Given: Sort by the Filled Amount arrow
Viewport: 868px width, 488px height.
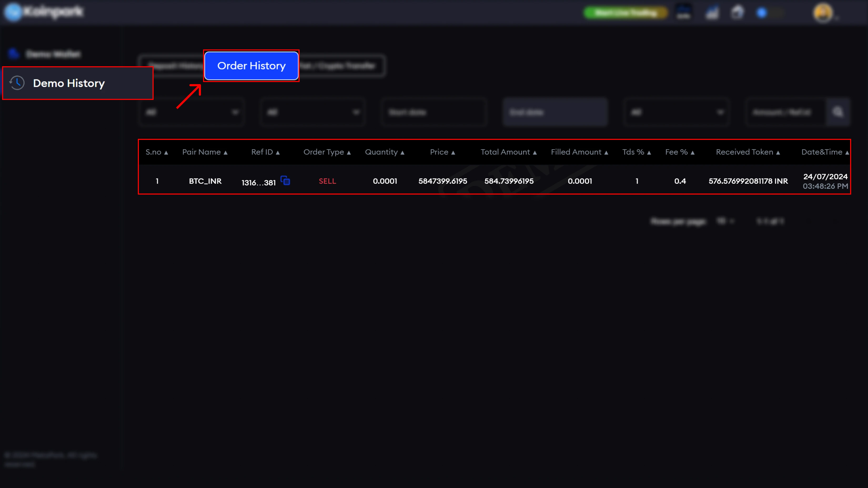Looking at the screenshot, I should tap(606, 152).
